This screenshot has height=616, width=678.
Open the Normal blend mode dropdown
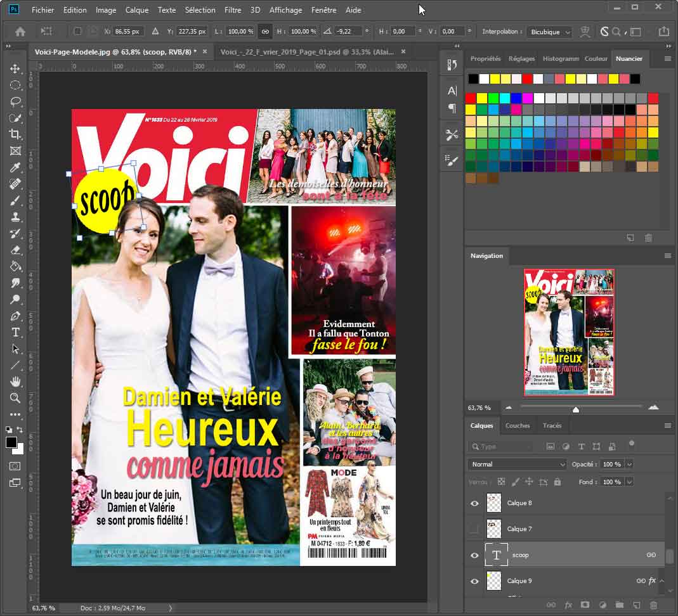pos(517,465)
